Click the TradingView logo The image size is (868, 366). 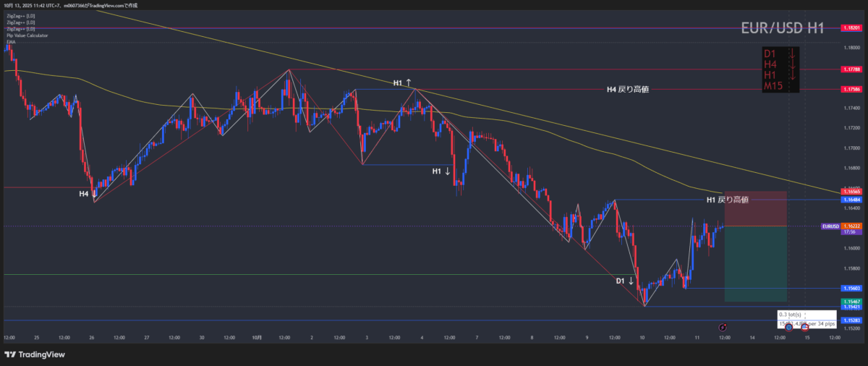point(34,354)
